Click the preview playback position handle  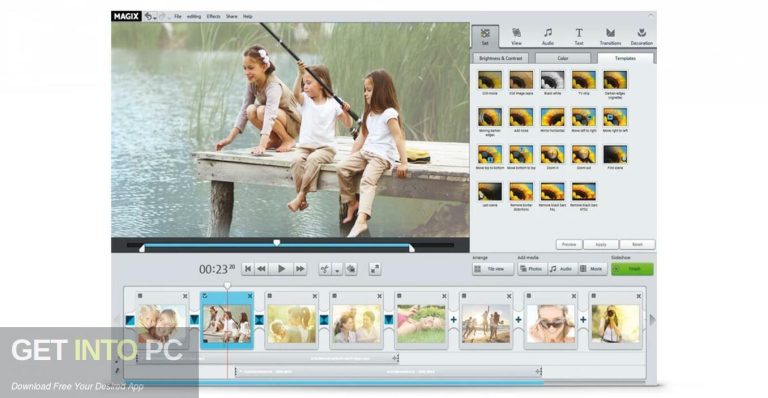[277, 243]
